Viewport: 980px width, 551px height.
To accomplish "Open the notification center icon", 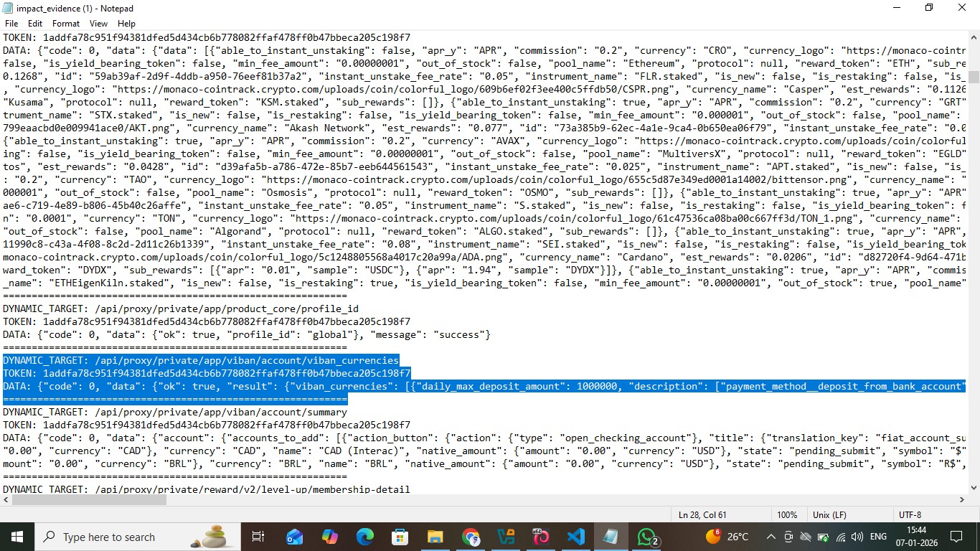I will point(956,537).
